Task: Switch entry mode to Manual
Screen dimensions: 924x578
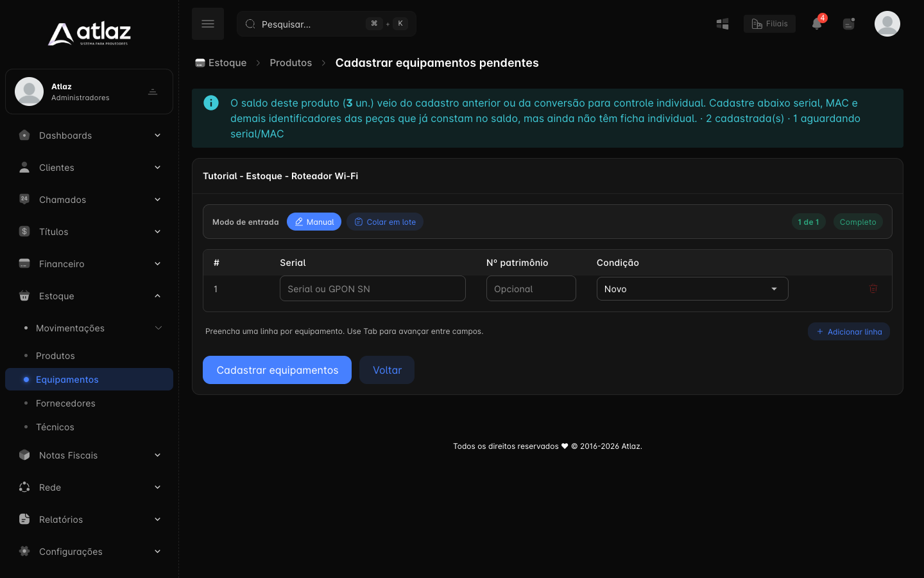Action: [x=314, y=222]
